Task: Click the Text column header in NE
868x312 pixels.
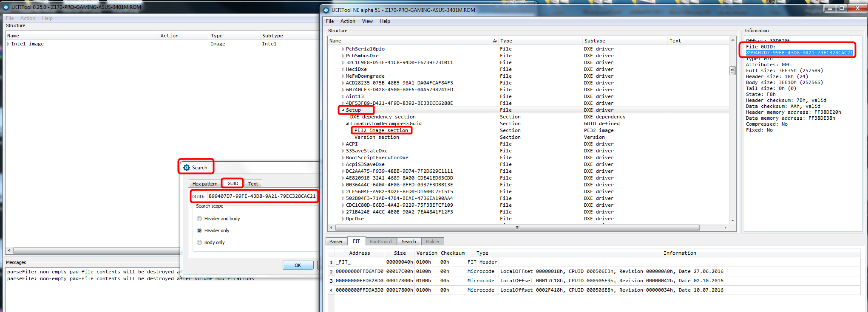Action: [x=698, y=41]
